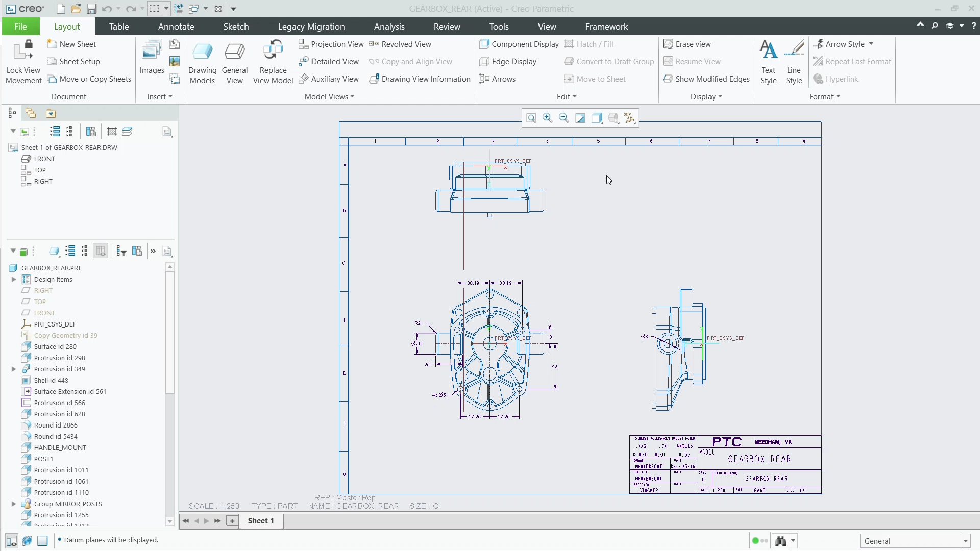Viewport: 980px width, 551px height.
Task: Toggle the datum display filters icon
Action: 630,118
